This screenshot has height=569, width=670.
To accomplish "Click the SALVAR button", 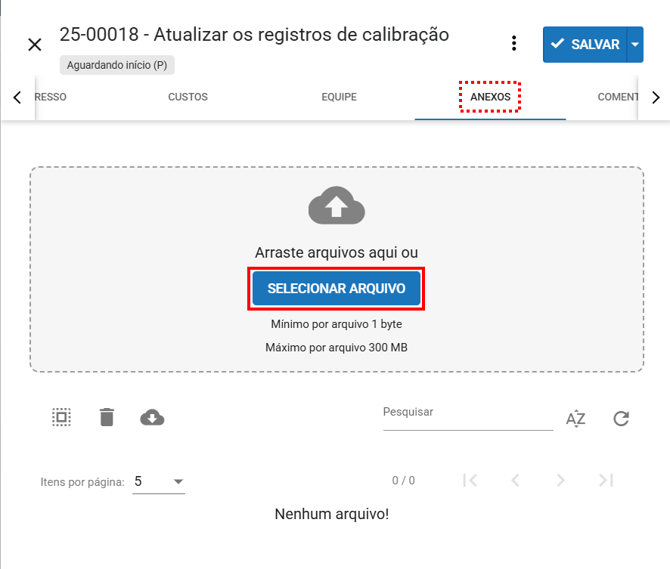I will point(584,45).
